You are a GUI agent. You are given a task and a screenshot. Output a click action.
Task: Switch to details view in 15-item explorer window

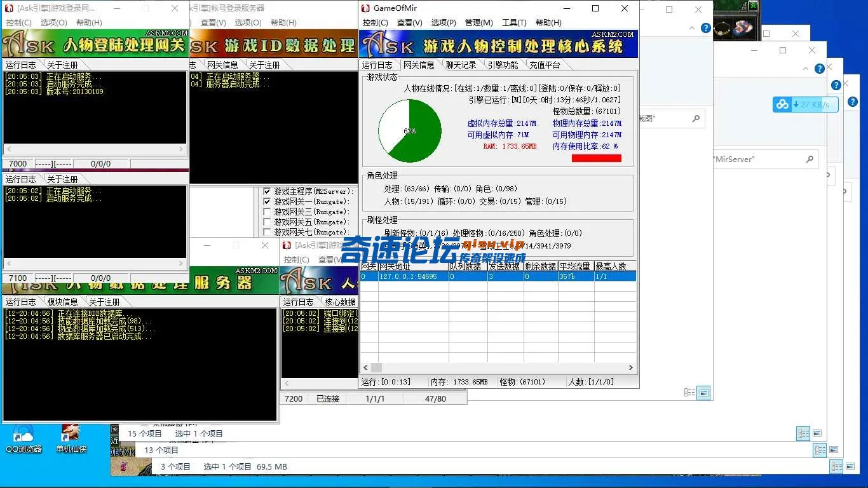pyautogui.click(x=804, y=433)
